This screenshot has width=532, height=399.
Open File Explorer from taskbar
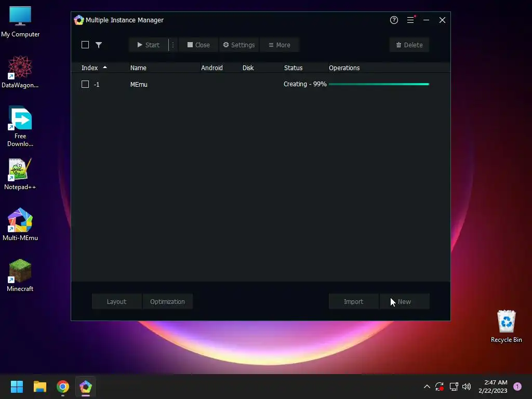click(39, 387)
